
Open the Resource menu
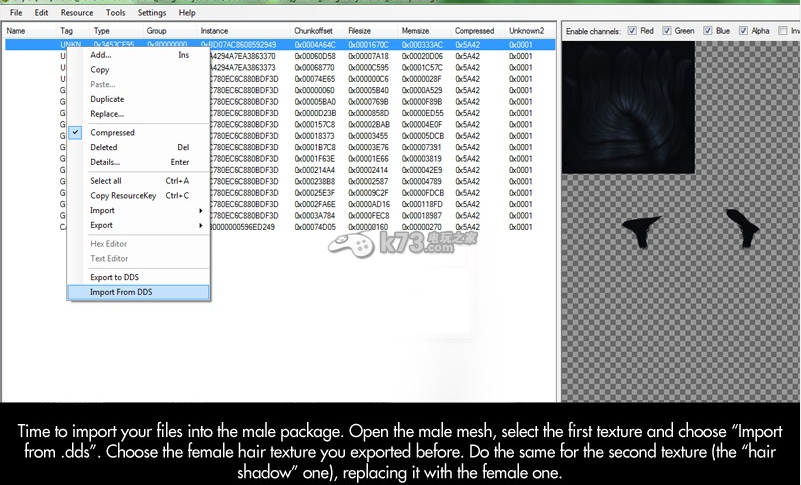[x=76, y=13]
